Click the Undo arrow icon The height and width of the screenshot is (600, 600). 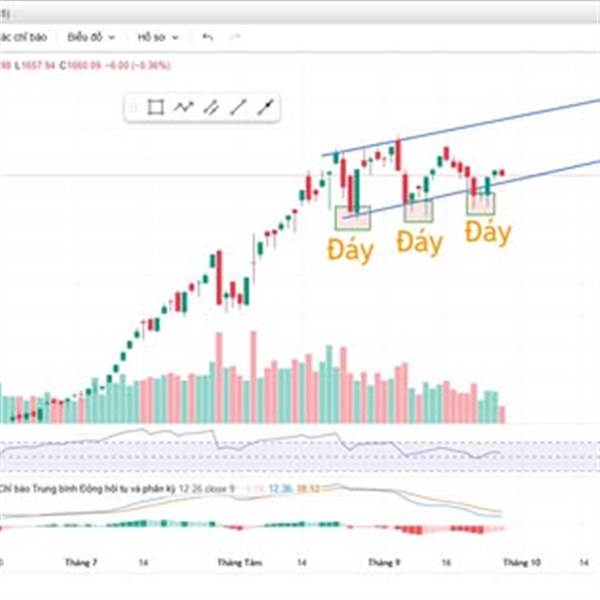click(208, 37)
